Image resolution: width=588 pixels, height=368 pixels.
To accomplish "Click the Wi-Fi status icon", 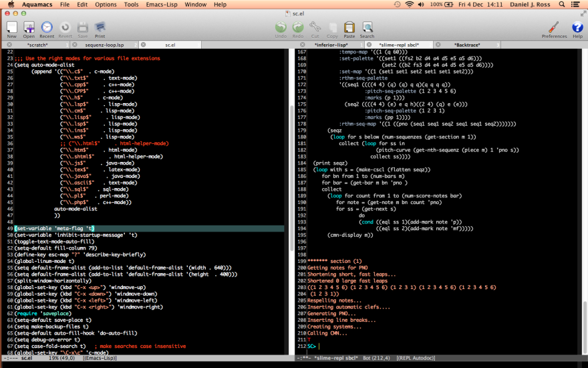I will (x=410, y=5).
